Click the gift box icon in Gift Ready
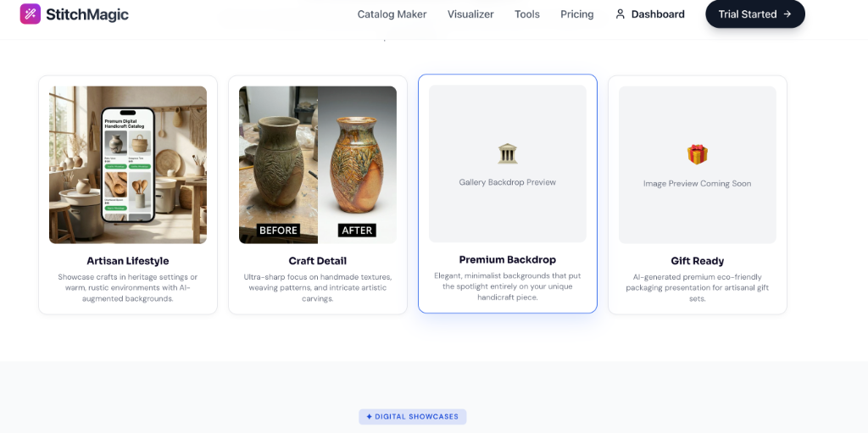The height and width of the screenshot is (433, 868). click(697, 154)
